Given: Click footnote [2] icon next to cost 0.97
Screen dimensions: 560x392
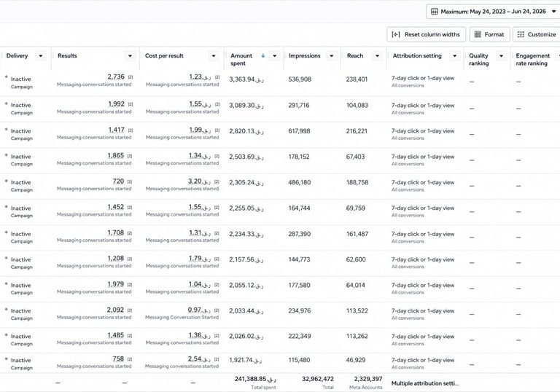Looking at the screenshot, I should tap(217, 310).
